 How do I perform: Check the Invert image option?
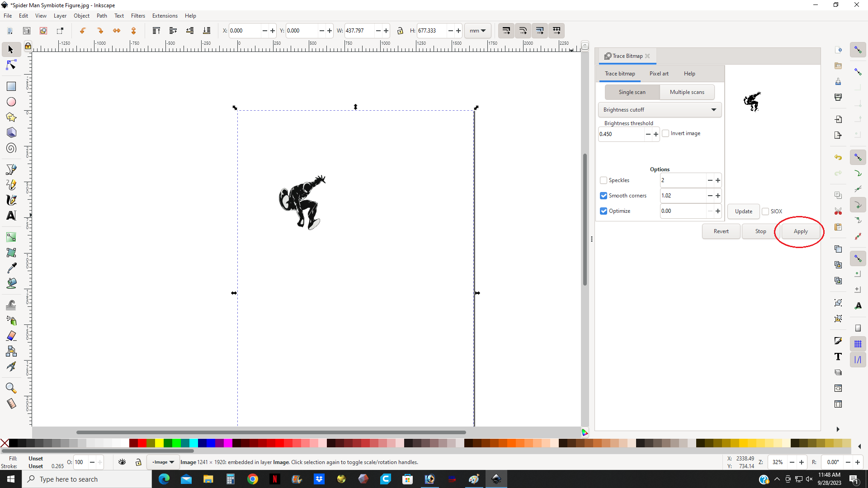[x=665, y=133]
